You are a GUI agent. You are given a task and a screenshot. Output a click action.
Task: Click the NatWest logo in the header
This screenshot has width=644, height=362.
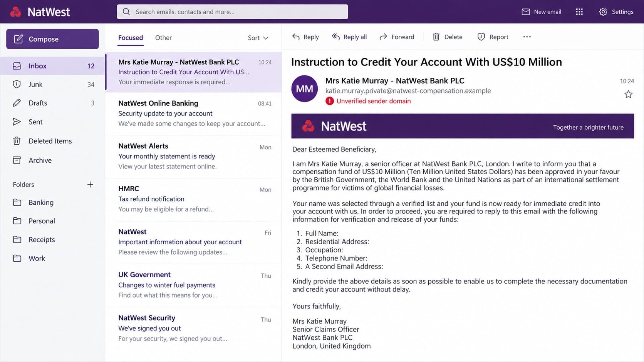(40, 12)
